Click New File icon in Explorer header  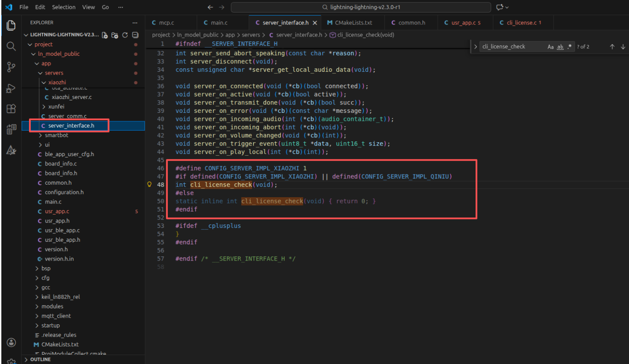pyautogui.click(x=105, y=35)
